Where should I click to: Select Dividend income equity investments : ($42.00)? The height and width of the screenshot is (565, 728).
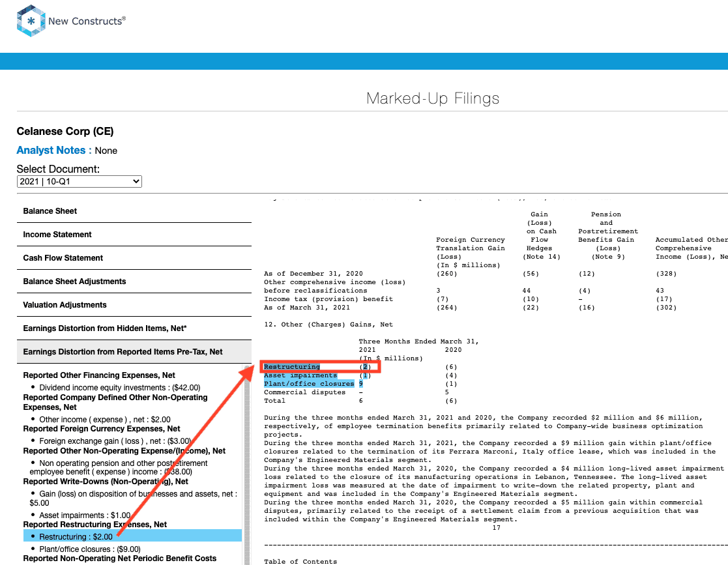119,388
